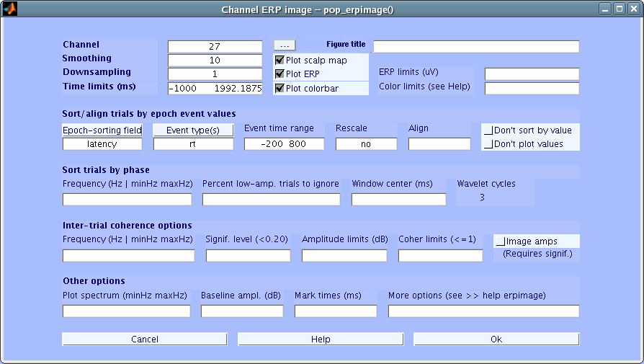Disable the Plot colorbar checkbox
The width and height of the screenshot is (644, 364).
(279, 89)
